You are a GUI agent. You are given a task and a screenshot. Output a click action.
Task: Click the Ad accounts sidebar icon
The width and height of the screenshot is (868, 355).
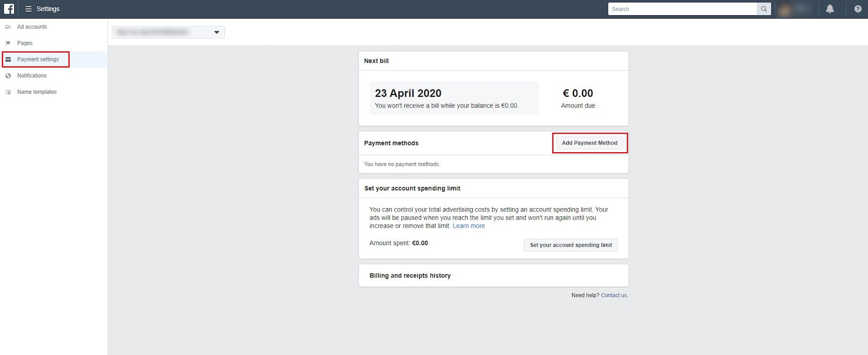pos(8,27)
